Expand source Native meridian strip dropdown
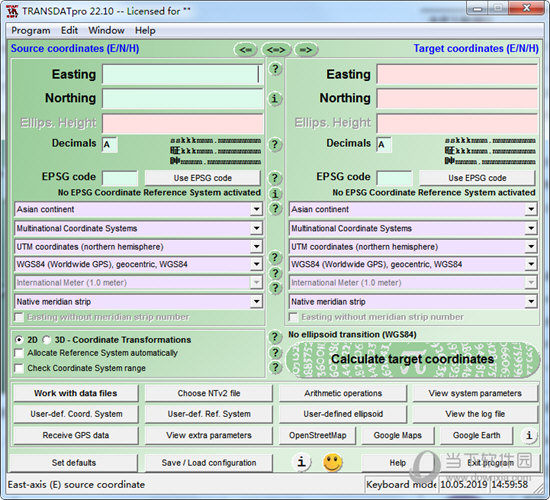The width and height of the screenshot is (550, 500). point(256,301)
